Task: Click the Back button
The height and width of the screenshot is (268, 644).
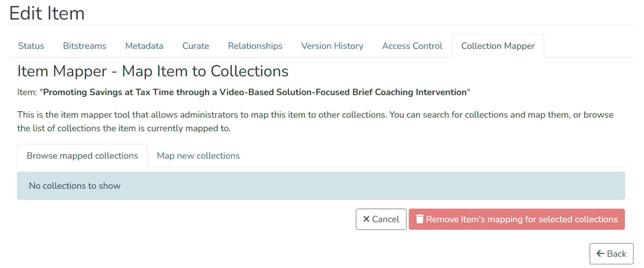Action: click(611, 254)
